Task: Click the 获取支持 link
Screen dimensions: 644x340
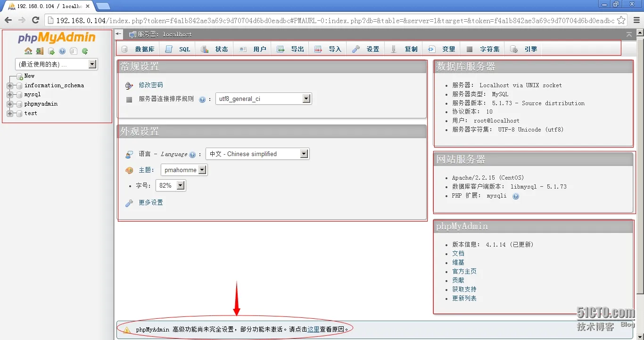Action: (464, 290)
